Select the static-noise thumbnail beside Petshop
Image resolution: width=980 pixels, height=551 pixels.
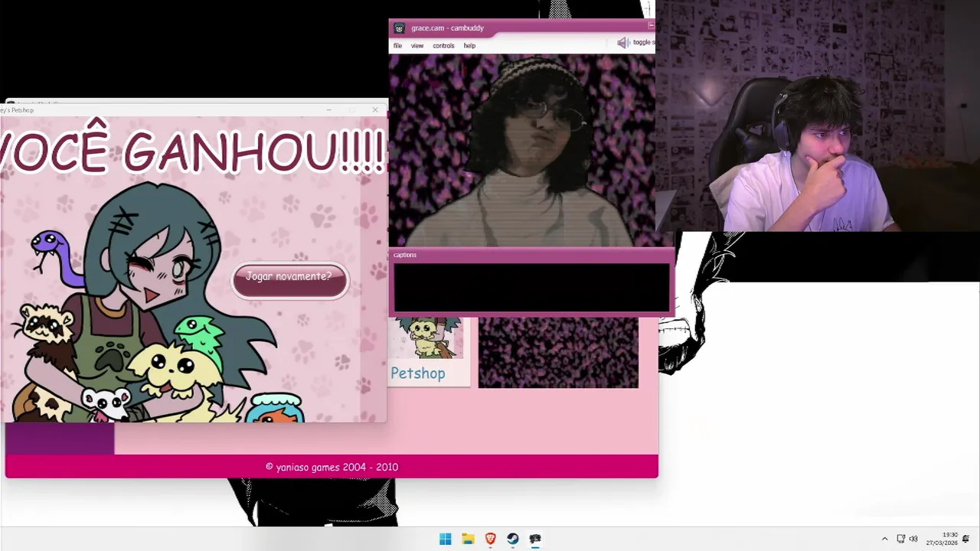click(x=558, y=353)
